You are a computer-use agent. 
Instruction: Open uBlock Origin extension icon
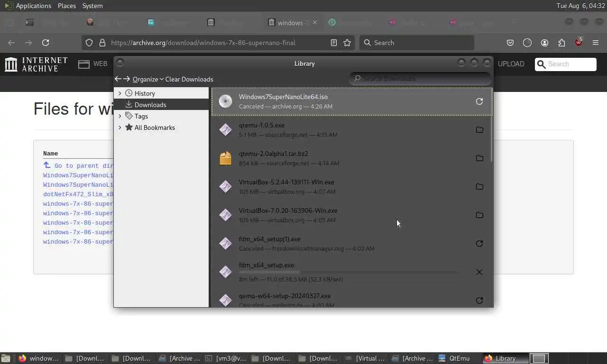(579, 42)
